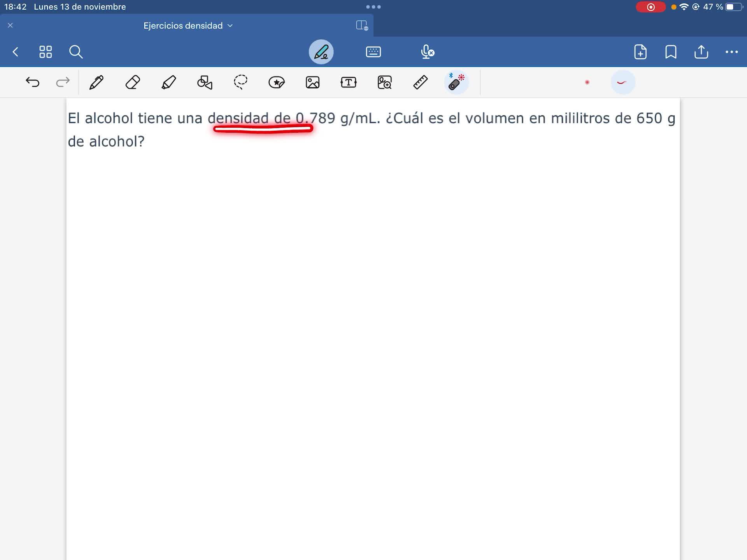
Task: Select the Eraser tool
Action: click(x=133, y=82)
